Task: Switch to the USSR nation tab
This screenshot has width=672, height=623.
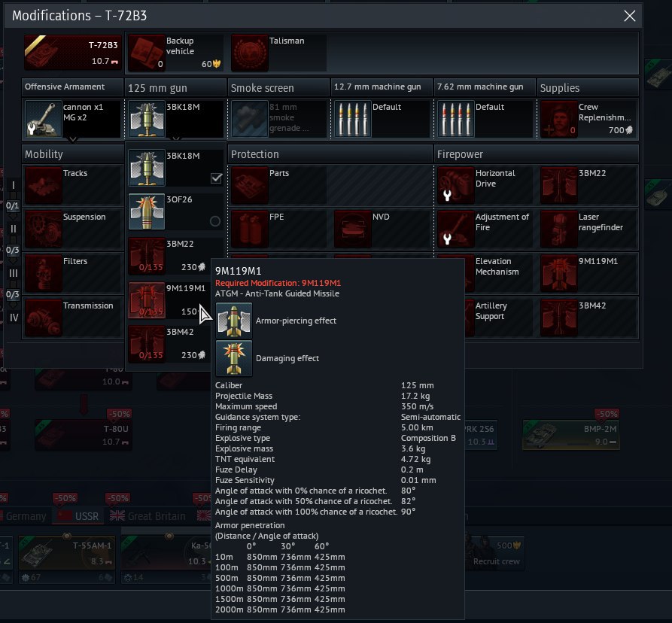Action: point(78,516)
